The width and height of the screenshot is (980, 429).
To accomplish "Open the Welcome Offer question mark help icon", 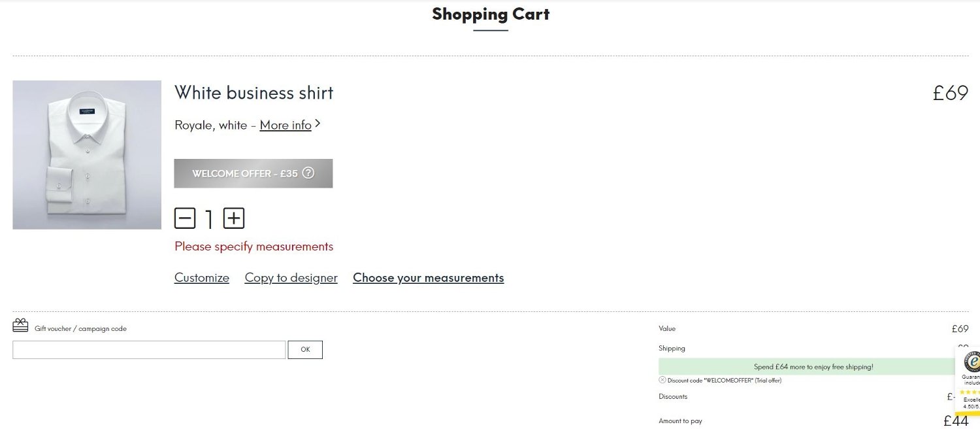I will pyautogui.click(x=308, y=173).
